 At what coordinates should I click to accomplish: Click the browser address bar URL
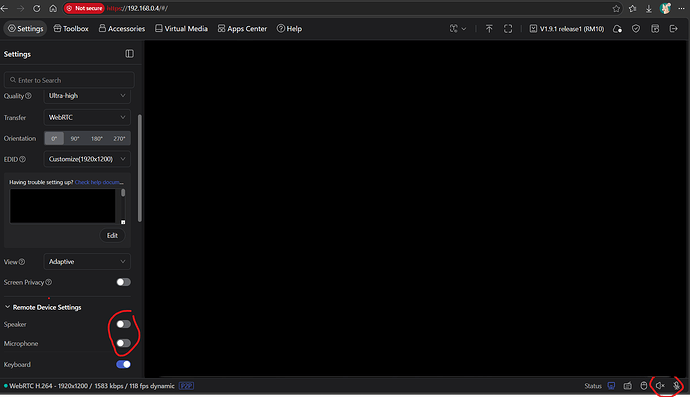tap(137, 8)
